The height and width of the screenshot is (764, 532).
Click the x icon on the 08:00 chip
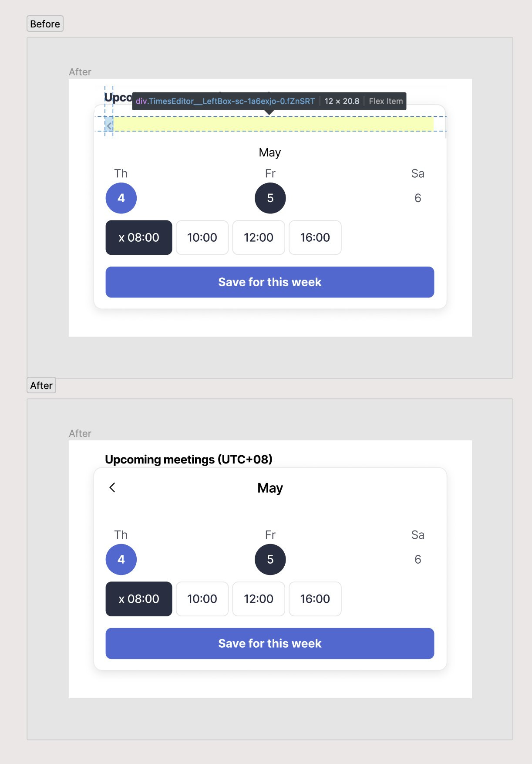click(x=123, y=237)
